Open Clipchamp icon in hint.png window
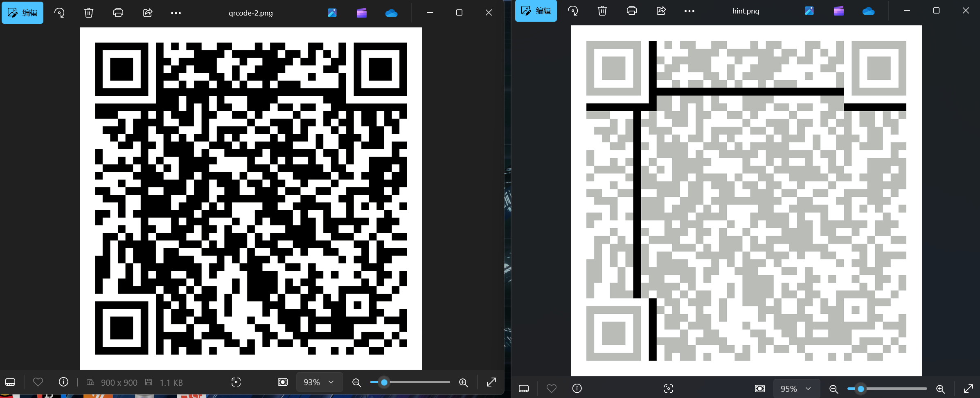980x398 pixels. tap(839, 11)
